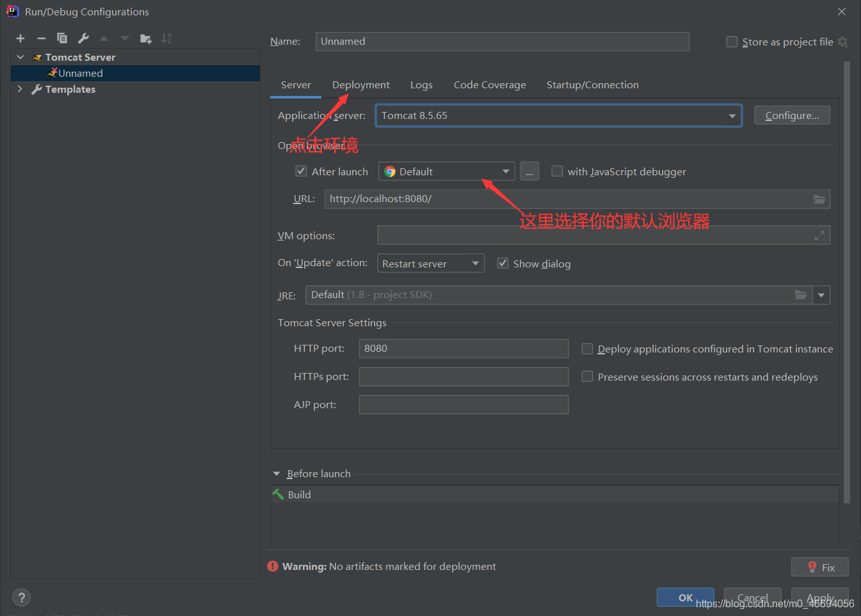Click the warning error icon
The width and height of the screenshot is (861, 616).
tap(273, 566)
